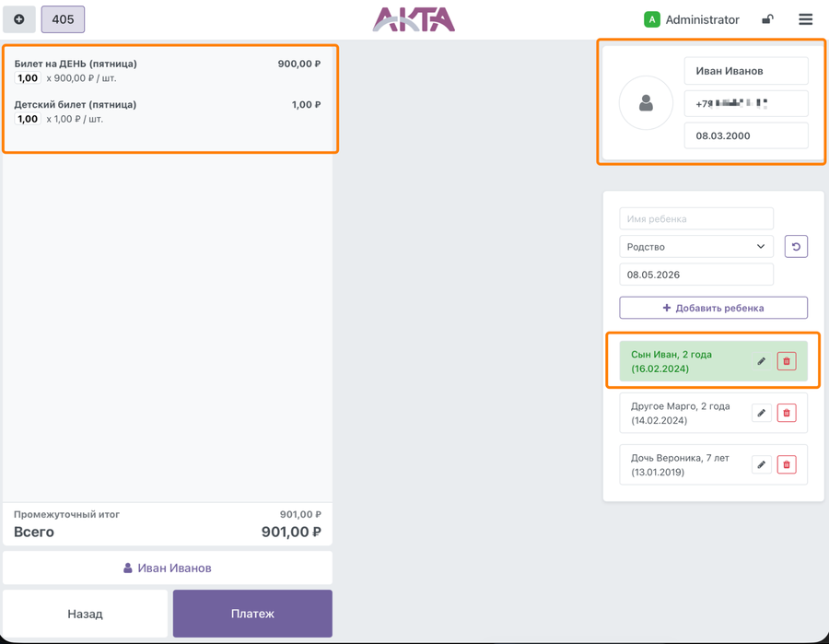Edit the child date field 08.05.2026
This screenshot has height=644, width=829.
[696, 275]
